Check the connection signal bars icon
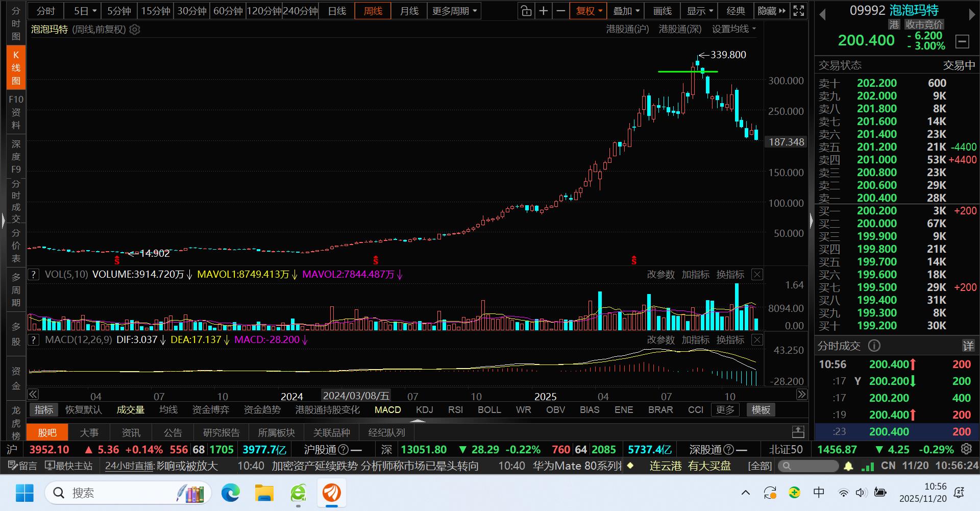Image resolution: width=980 pixels, height=511 pixels. pos(867,466)
